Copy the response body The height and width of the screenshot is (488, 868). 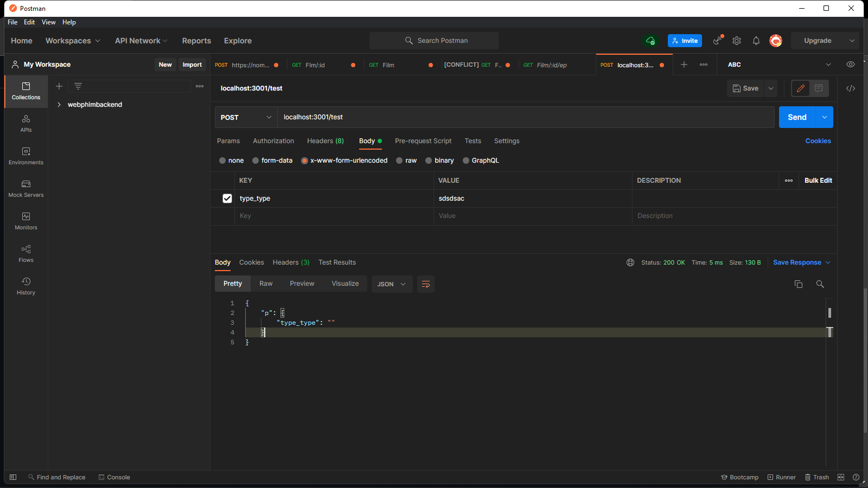[x=798, y=284]
